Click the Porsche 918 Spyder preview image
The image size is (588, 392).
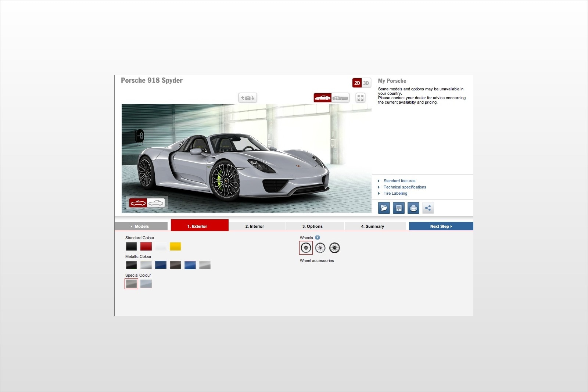click(247, 158)
